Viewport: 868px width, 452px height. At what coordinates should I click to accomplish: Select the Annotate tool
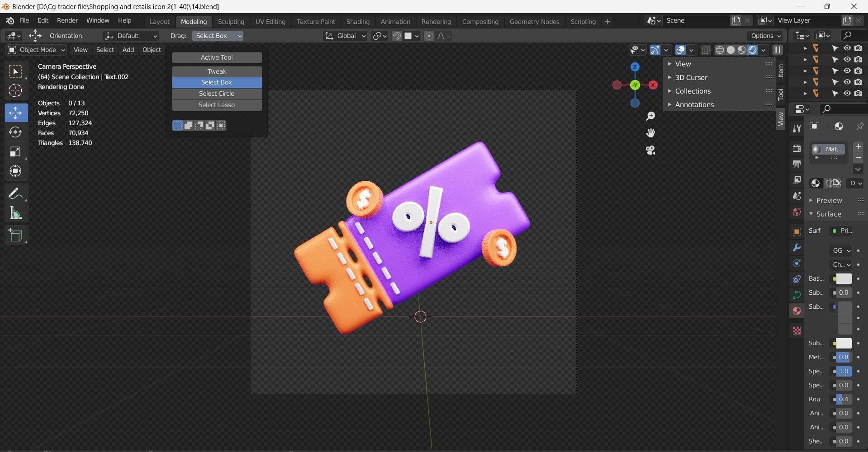15,193
